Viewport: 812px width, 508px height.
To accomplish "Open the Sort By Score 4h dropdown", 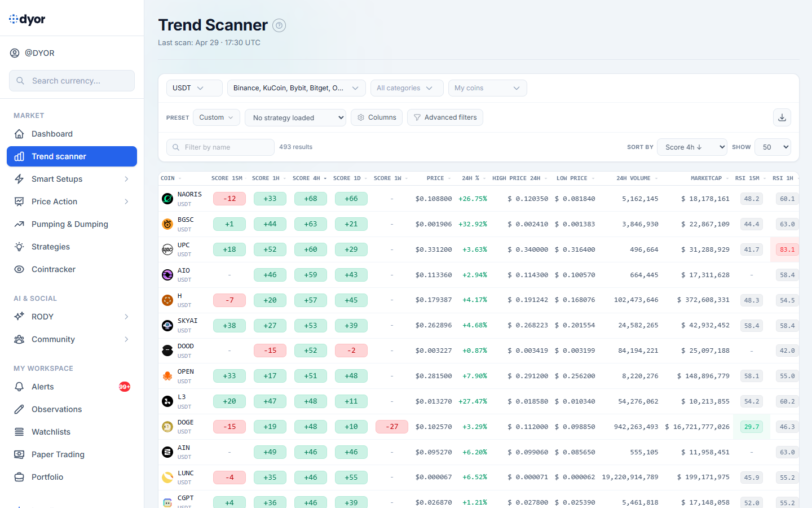I will (692, 147).
